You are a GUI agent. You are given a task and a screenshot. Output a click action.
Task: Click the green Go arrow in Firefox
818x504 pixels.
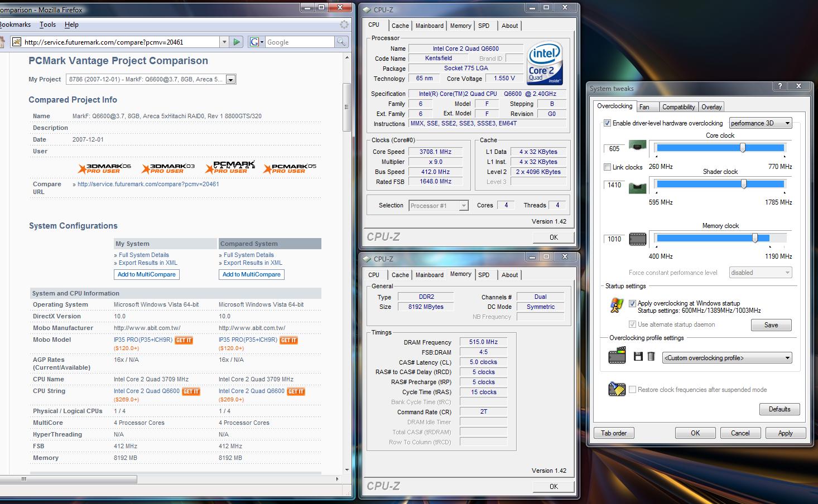pyautogui.click(x=237, y=42)
